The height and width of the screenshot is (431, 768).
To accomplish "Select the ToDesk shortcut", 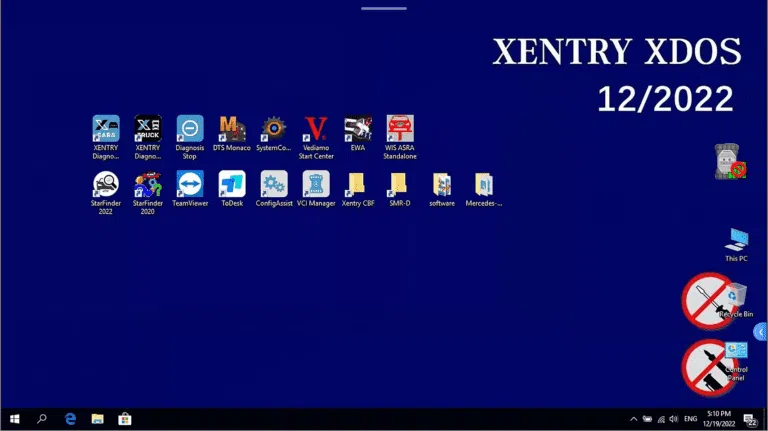I will [x=232, y=189].
